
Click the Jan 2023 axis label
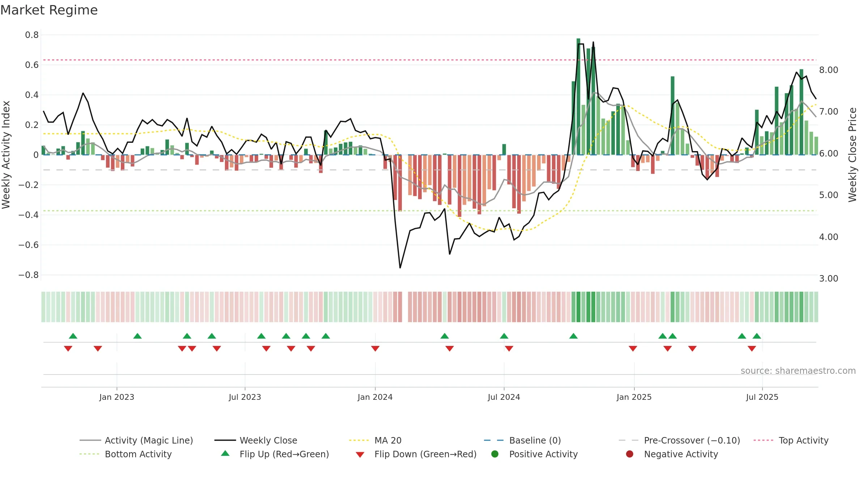click(x=117, y=397)
